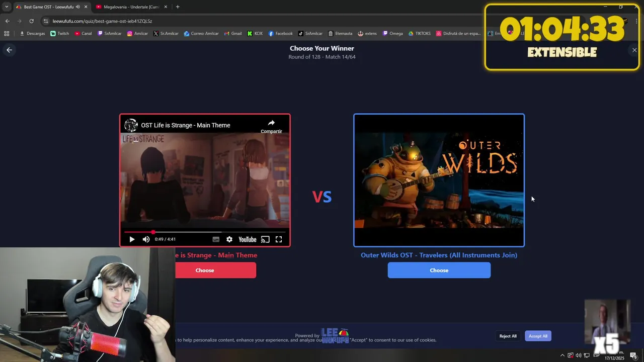Open Gmail bookmark

click(233, 34)
